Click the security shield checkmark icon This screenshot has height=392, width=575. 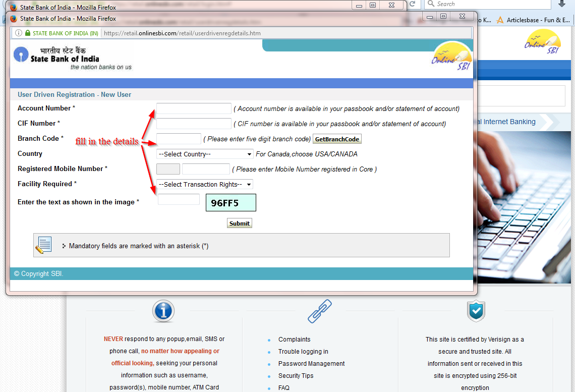point(476,311)
